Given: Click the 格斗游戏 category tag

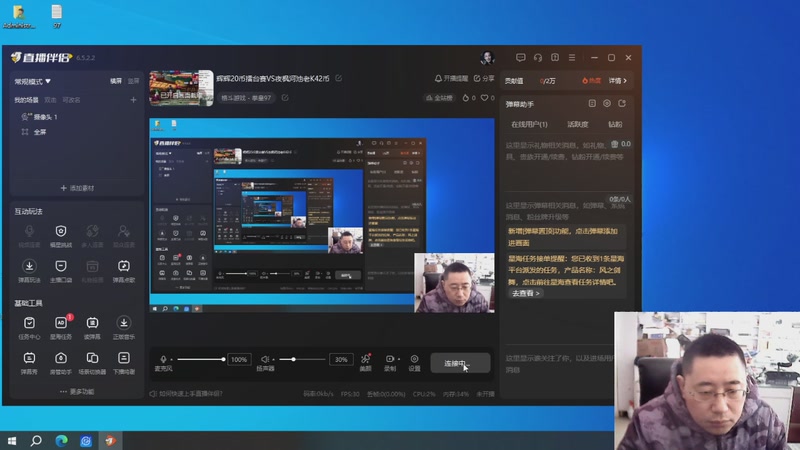Looking at the screenshot, I should (x=246, y=98).
